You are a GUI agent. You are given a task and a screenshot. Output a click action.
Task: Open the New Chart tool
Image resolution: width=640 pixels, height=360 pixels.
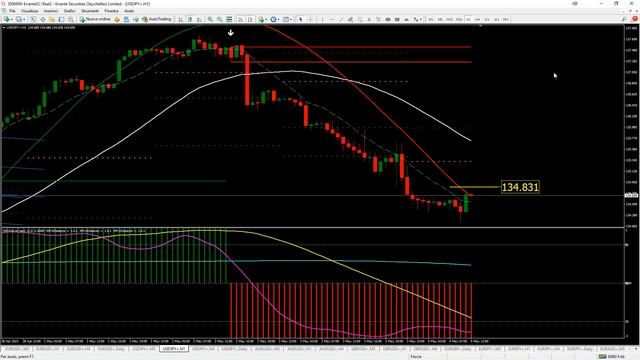point(7,19)
